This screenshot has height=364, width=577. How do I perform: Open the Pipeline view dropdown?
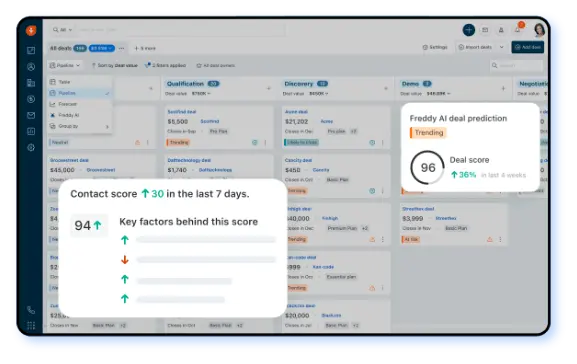click(65, 65)
